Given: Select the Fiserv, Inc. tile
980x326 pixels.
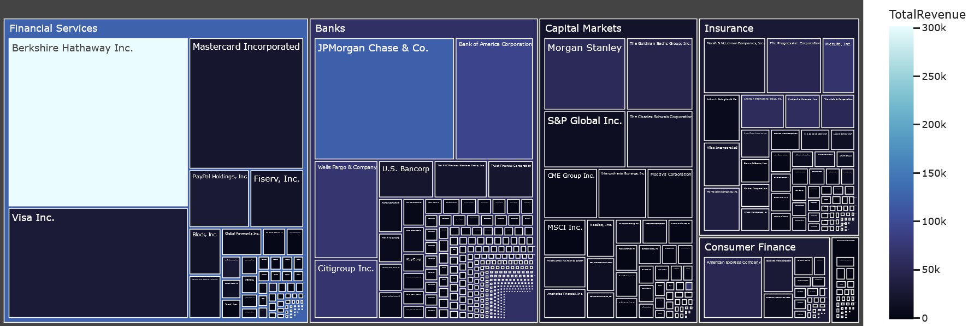Looking at the screenshot, I should click(276, 199).
